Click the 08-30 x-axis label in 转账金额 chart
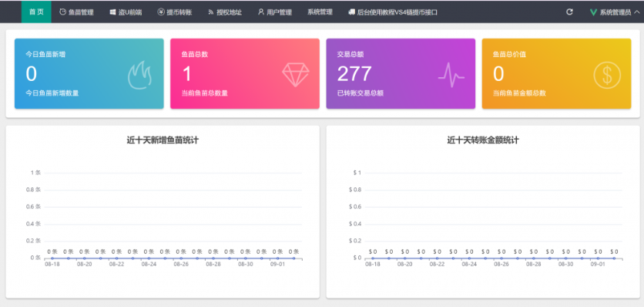The width and height of the screenshot is (644, 307). point(566,265)
